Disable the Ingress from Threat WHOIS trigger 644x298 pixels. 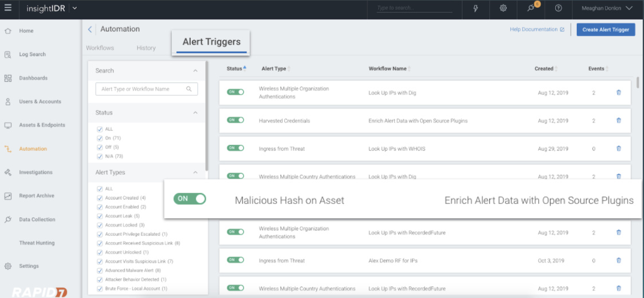click(235, 148)
